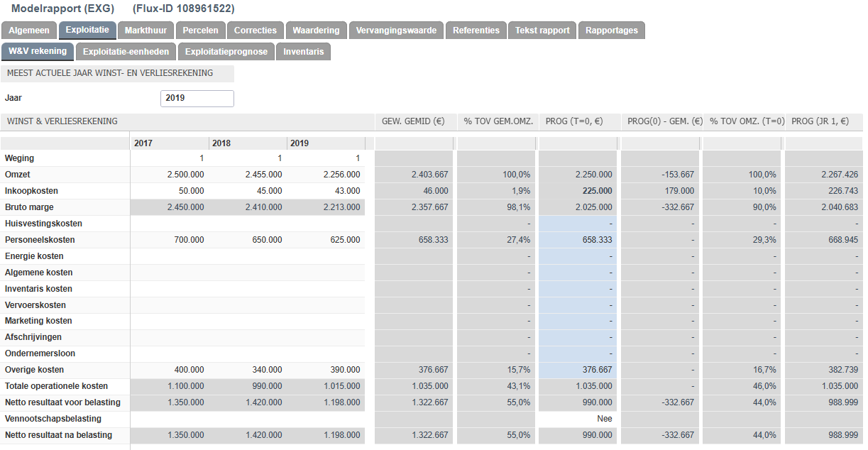Open the Referenties tab

tap(476, 31)
